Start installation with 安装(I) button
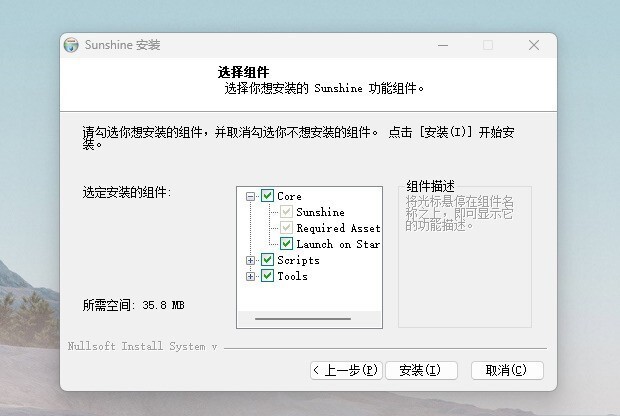Screen dimensions: 620x416 [422, 370]
